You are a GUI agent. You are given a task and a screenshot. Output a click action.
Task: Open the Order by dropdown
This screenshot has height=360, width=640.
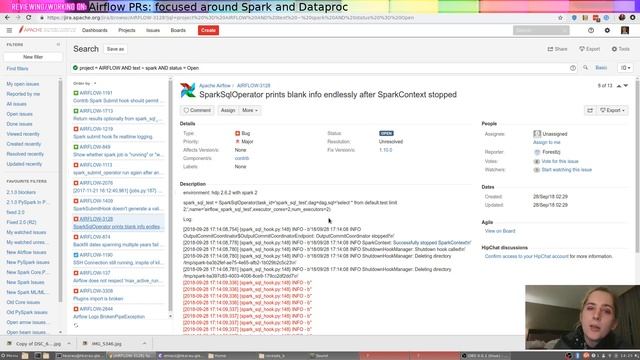pos(84,83)
